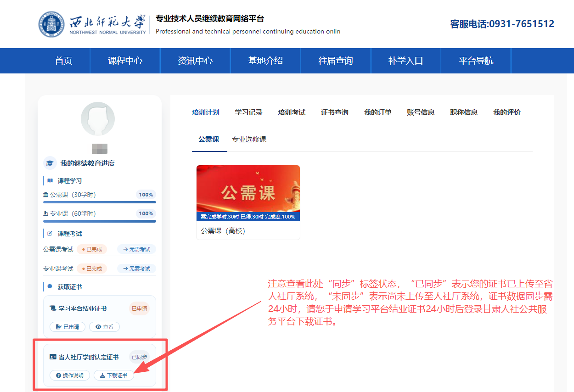The height and width of the screenshot is (392, 574).
Task: Click 无需考试 in the 专业课考试 row
Action: (x=136, y=269)
